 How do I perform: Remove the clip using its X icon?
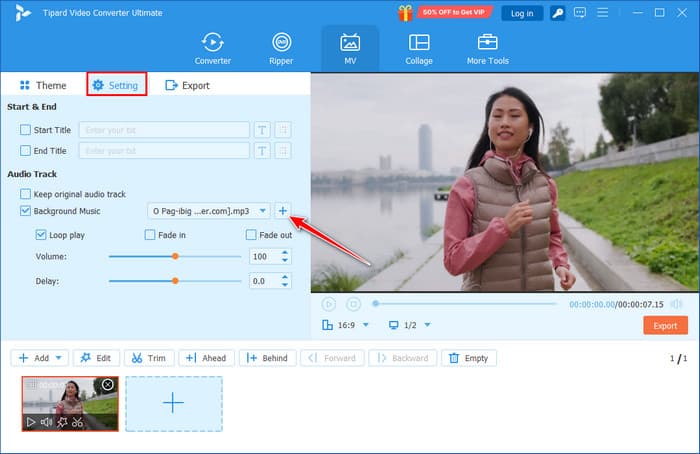pos(108,385)
